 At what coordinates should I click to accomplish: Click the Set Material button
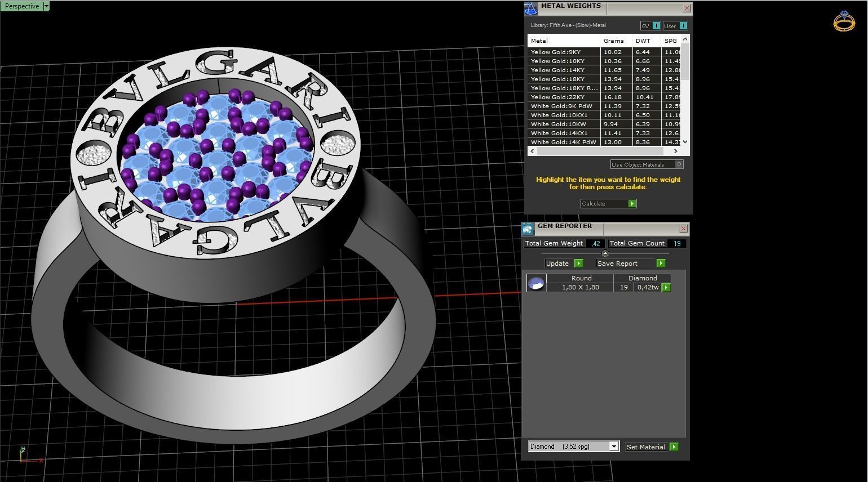click(648, 447)
